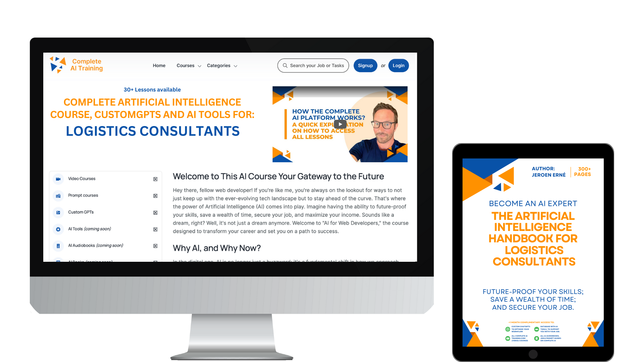
Task: Click the AI Audiobooks icon
Action: pos(59,245)
